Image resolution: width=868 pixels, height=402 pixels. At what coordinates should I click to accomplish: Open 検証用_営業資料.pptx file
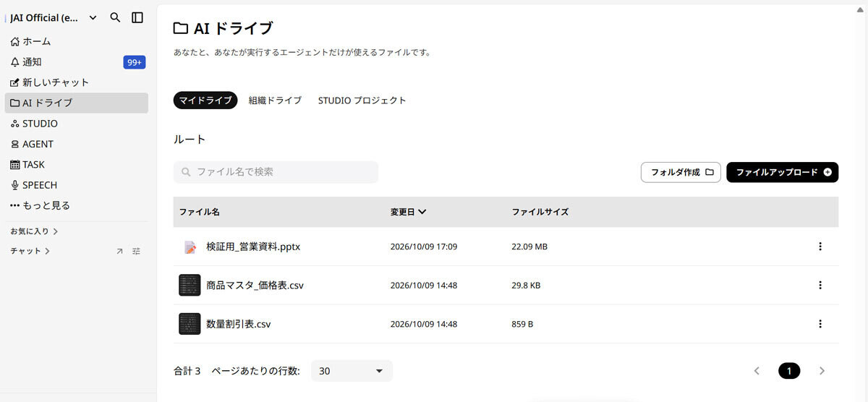pyautogui.click(x=253, y=247)
